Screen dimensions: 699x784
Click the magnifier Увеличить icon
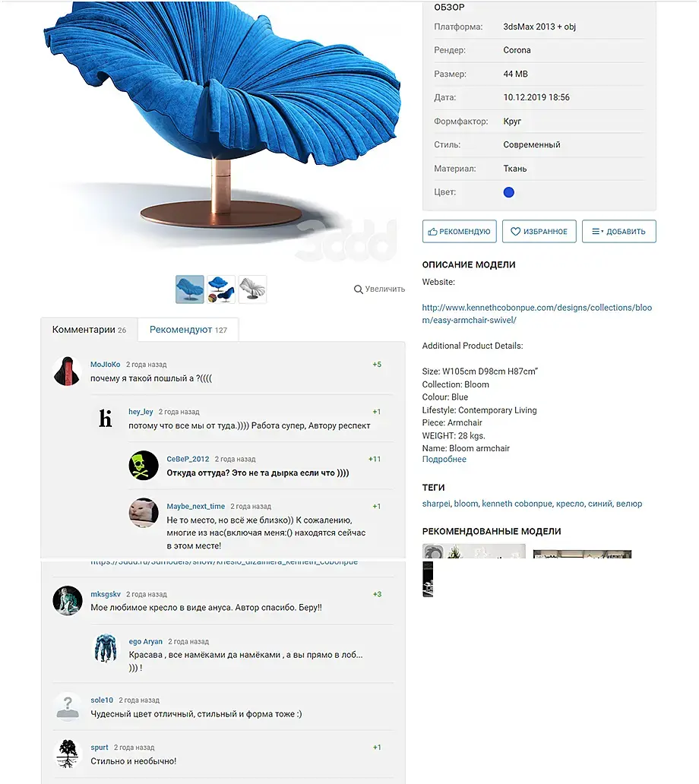pos(358,289)
